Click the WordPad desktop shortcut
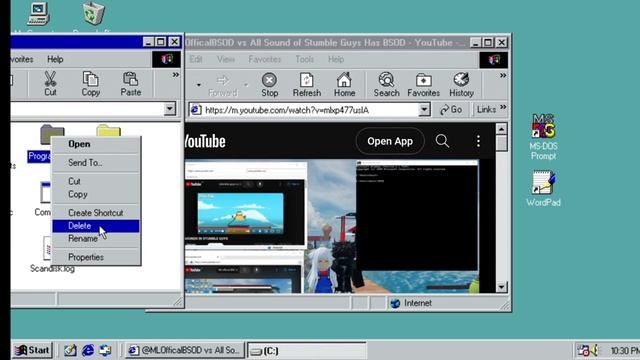 pyautogui.click(x=543, y=188)
